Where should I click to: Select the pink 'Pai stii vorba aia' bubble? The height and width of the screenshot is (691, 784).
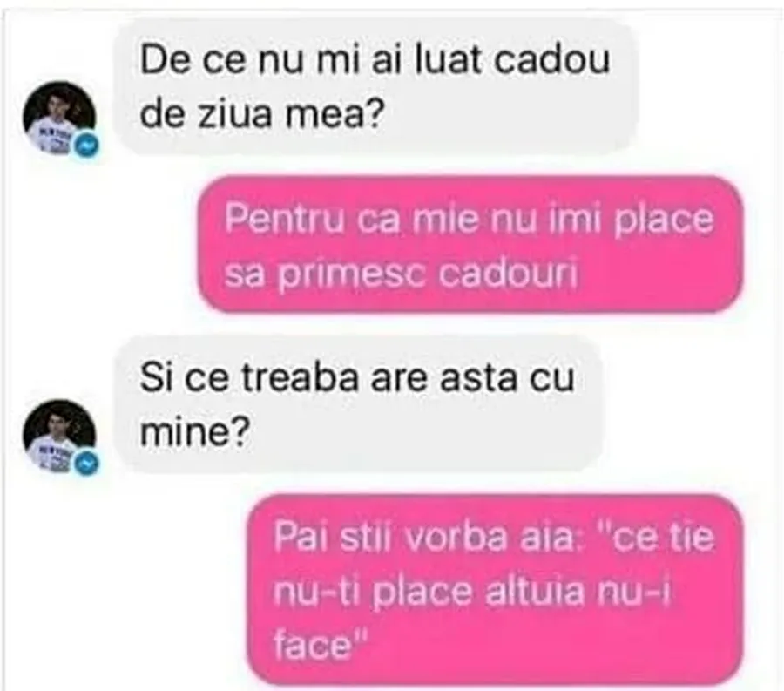[495, 590]
